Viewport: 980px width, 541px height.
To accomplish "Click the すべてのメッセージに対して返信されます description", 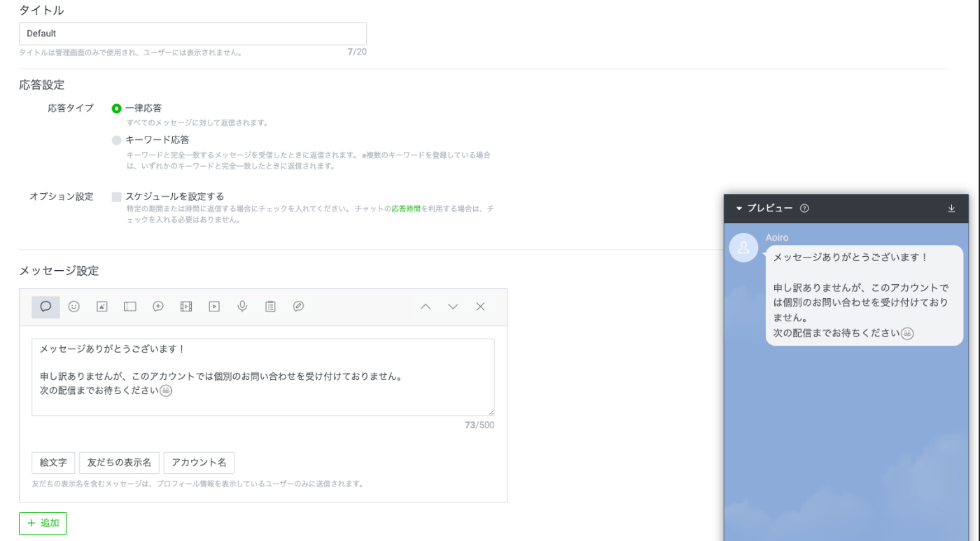I will (197, 122).
